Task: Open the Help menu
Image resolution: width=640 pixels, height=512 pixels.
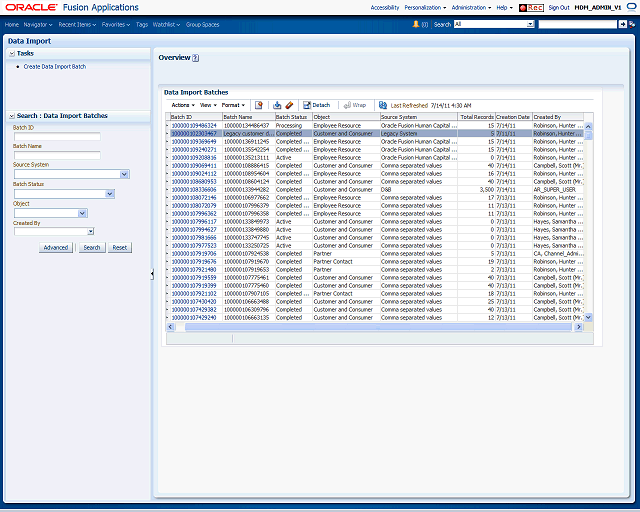Action: click(504, 8)
